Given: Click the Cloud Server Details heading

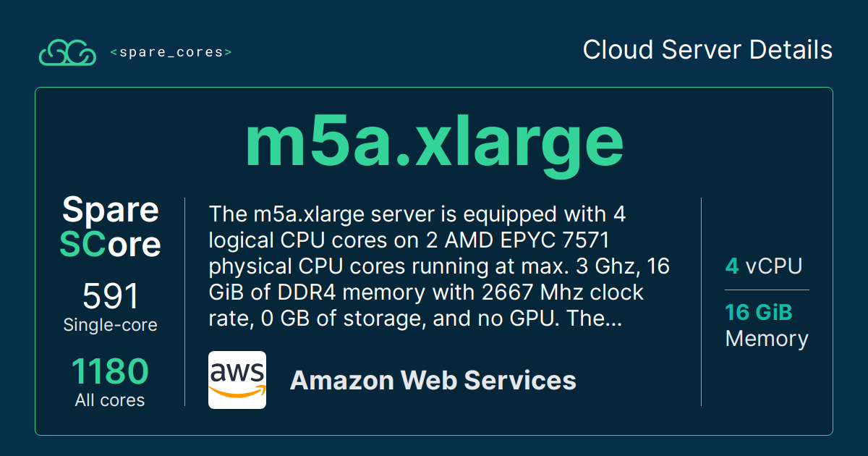Looking at the screenshot, I should [707, 50].
